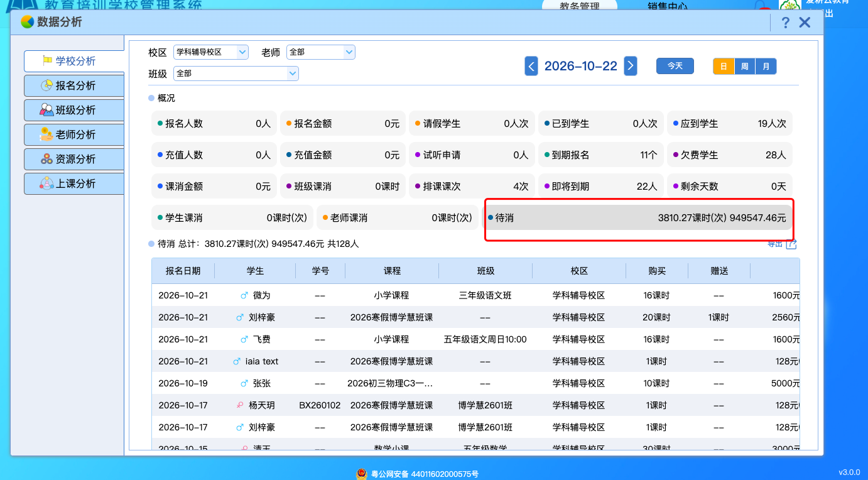Click the male icon beside 微为
The width and height of the screenshot is (868, 480).
(244, 295)
